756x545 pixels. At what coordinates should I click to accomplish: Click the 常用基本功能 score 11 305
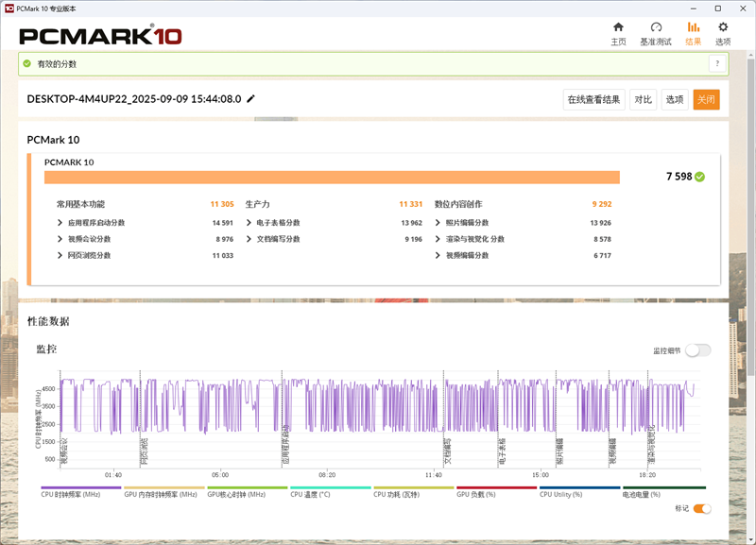pos(222,204)
